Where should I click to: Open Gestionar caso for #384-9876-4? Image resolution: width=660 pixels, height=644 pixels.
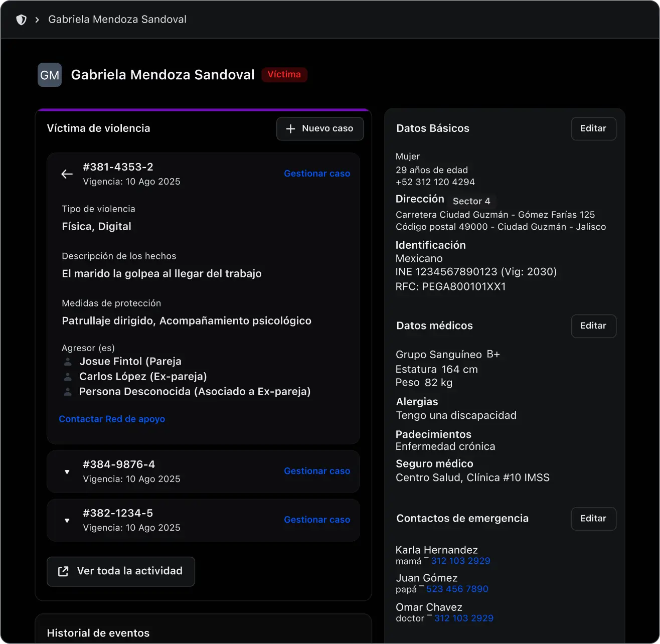[x=317, y=471]
